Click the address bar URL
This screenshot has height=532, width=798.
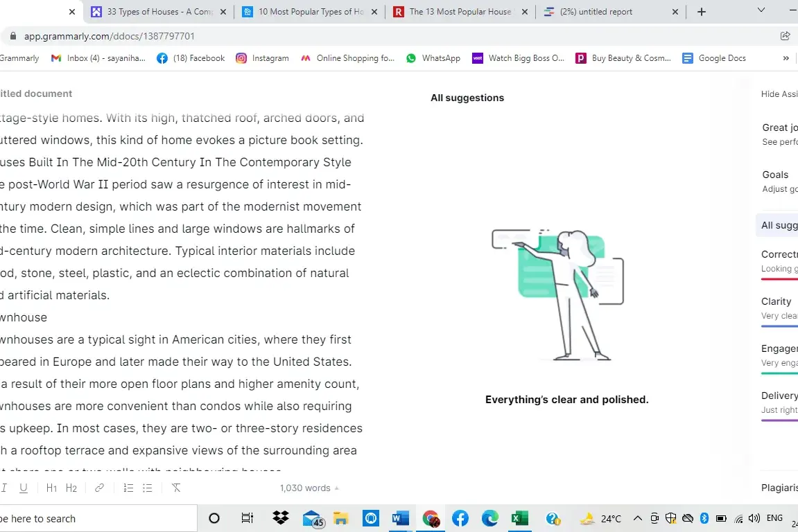(110, 36)
